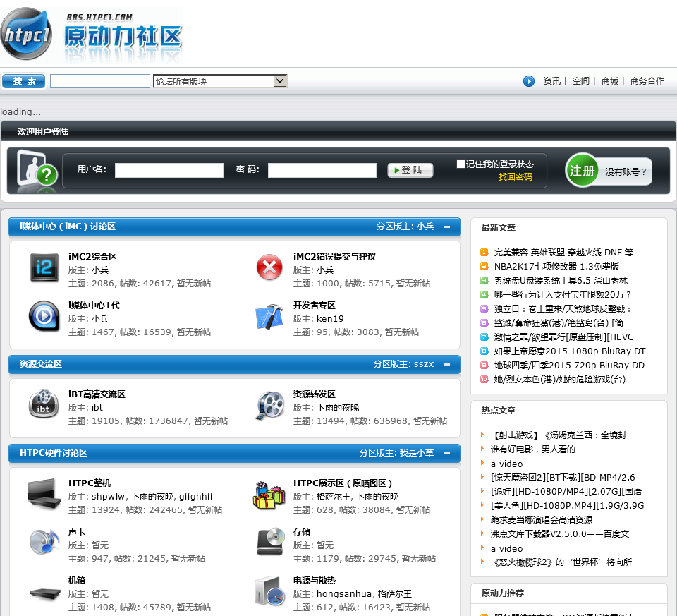Open the 电源与散热 forum link
677x616 pixels.
[315, 581]
